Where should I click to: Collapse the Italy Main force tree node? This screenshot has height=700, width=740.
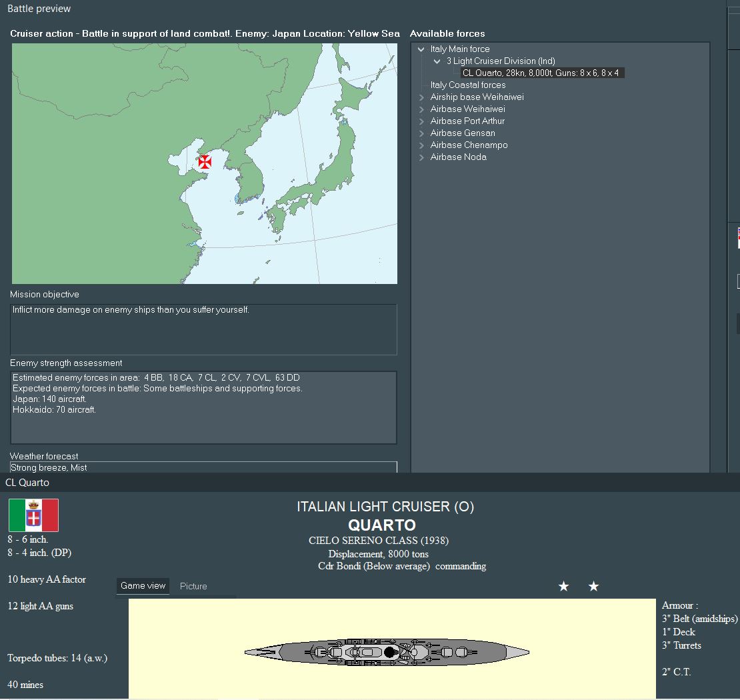pyautogui.click(x=421, y=49)
